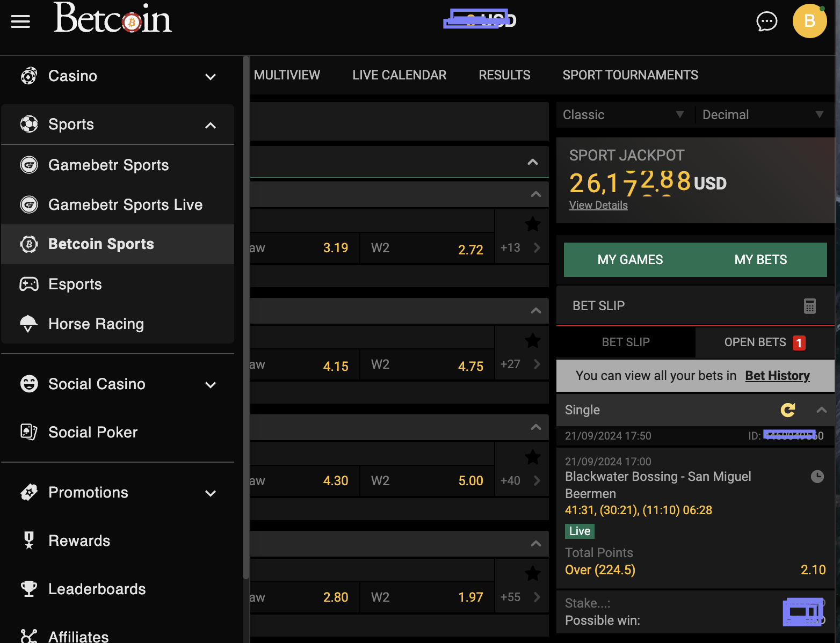Open the RESULTS tab
The height and width of the screenshot is (643, 840).
[x=504, y=75]
